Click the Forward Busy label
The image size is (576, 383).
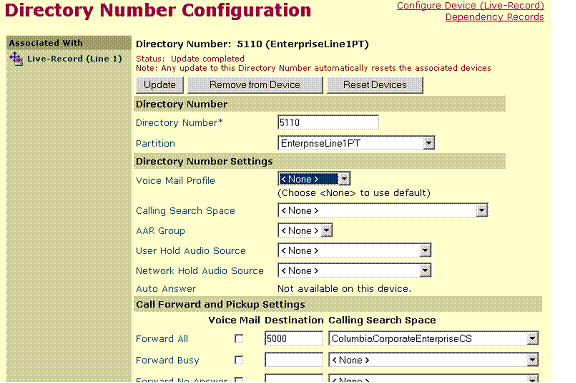click(x=167, y=360)
